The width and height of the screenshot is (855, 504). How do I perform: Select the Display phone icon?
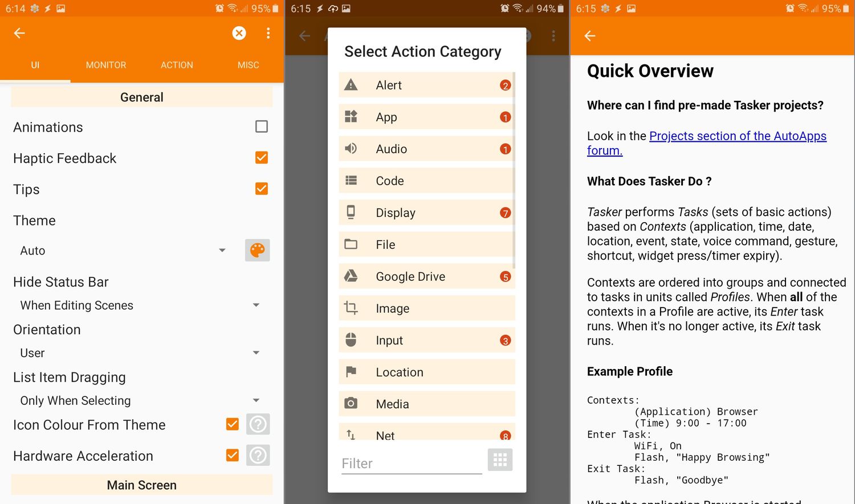[x=351, y=212]
